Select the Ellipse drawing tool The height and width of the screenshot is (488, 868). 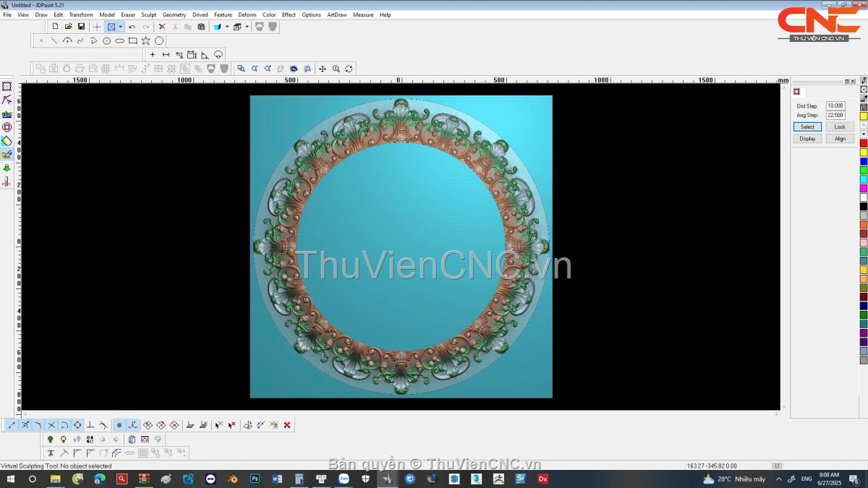(x=119, y=41)
